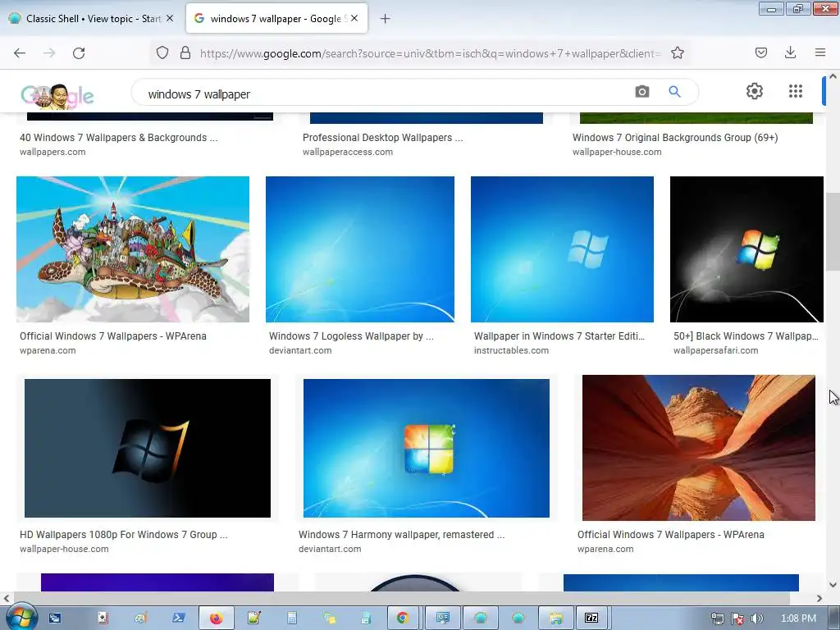
Task: Click the wallpapersafari.com source text
Action: (x=715, y=350)
